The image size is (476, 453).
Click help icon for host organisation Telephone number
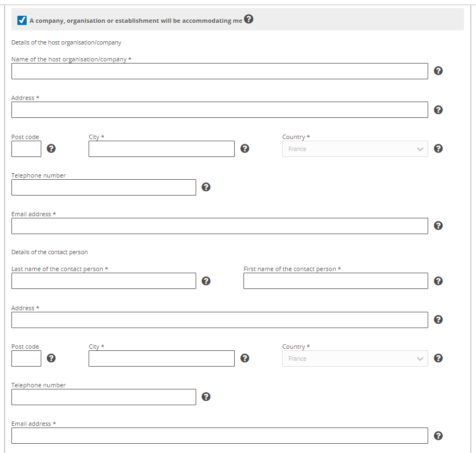206,187
